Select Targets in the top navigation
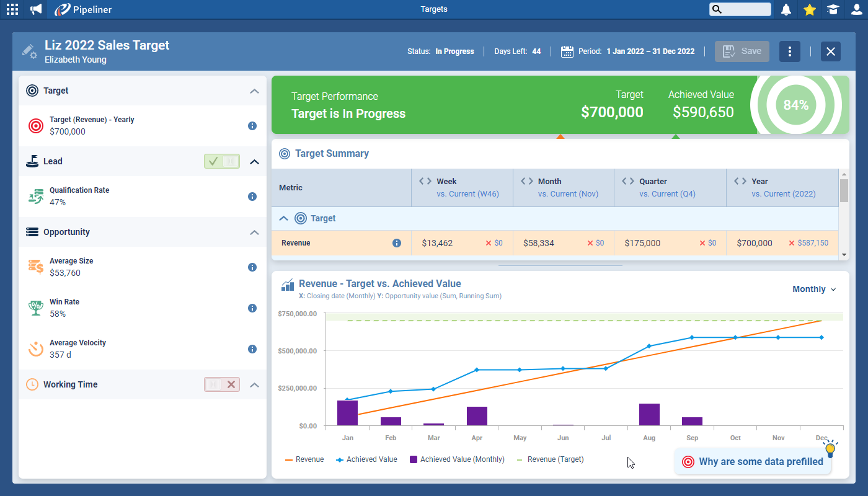This screenshot has width=868, height=496. click(x=433, y=9)
